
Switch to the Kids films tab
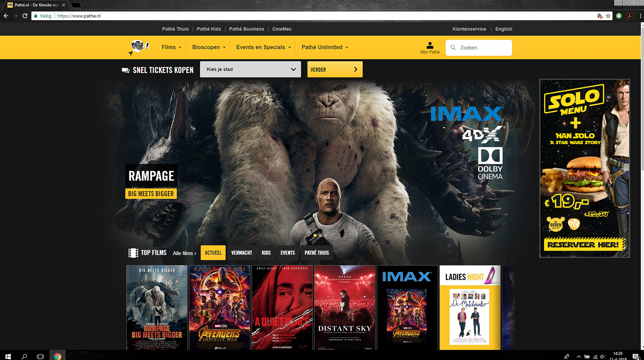(x=266, y=253)
